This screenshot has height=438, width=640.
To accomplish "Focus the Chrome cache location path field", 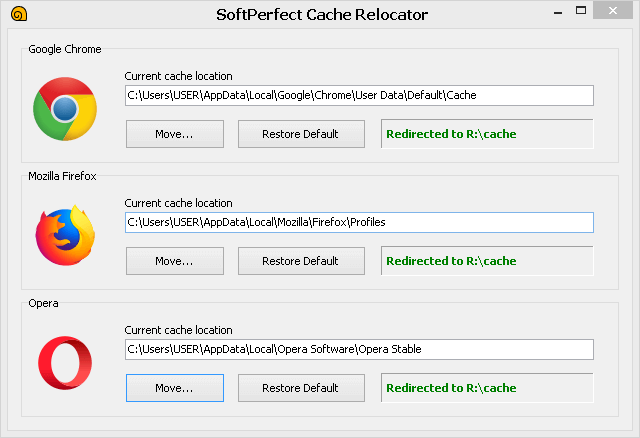I will (x=358, y=95).
